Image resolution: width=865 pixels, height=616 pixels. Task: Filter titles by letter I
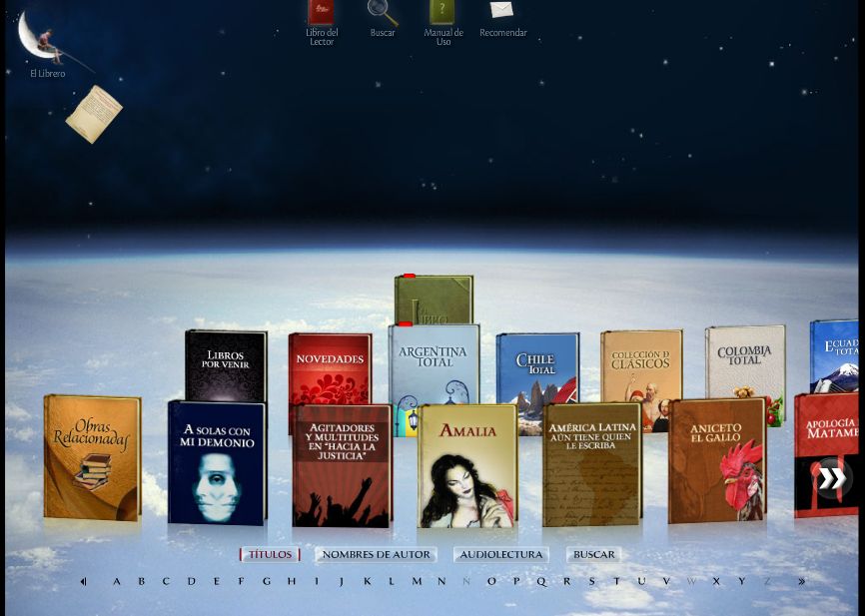[x=317, y=581]
